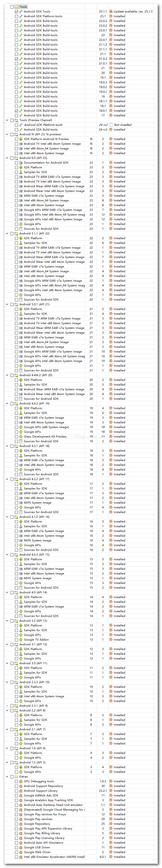The image size is (162, 868).
Task: Collapse the Android 4.4W.2 (API 20) group
Action: [7, 375]
